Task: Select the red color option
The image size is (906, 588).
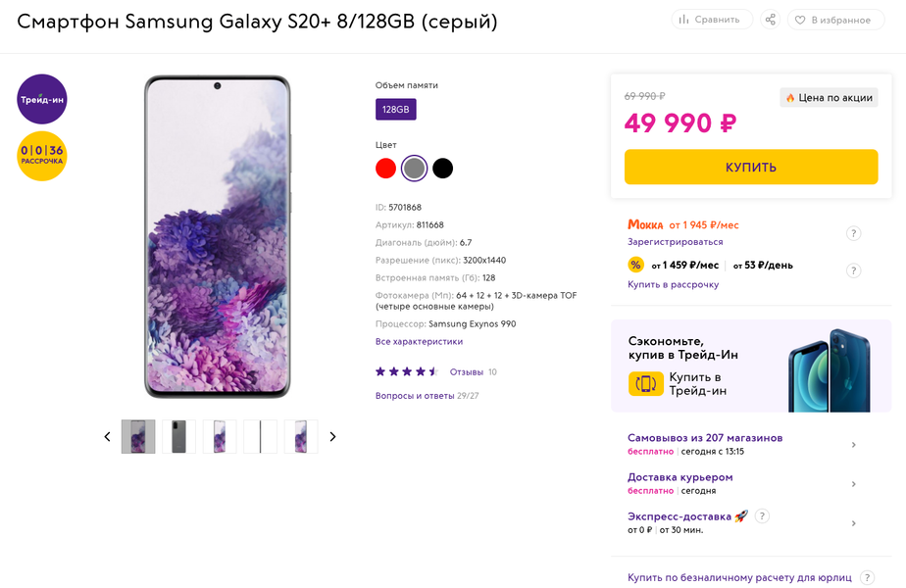Action: (x=385, y=169)
